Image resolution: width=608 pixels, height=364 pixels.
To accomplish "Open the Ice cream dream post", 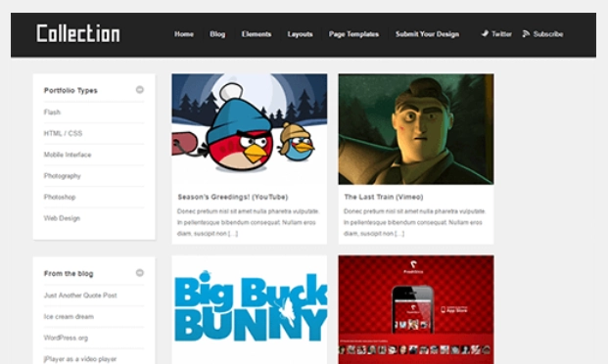I will 69,317.
